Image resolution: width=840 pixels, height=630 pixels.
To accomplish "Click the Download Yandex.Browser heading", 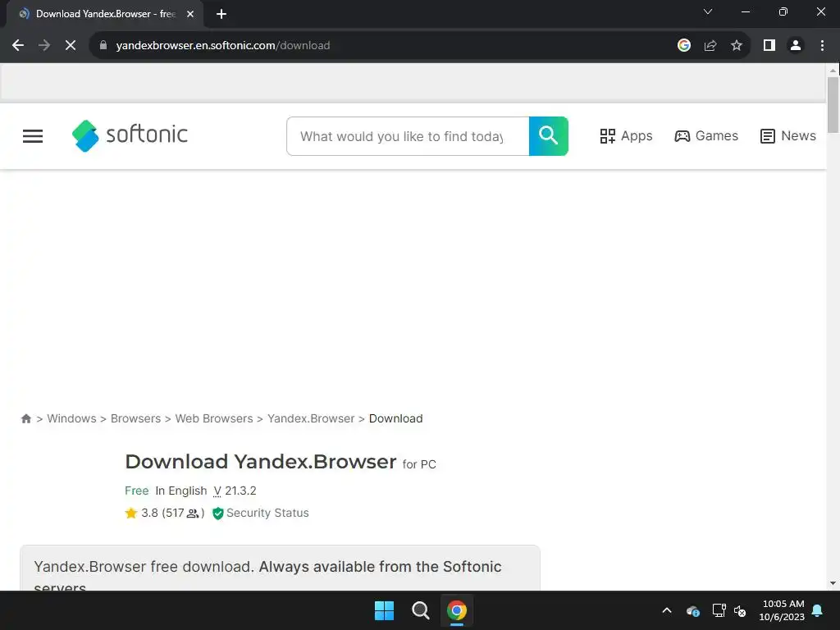I will 260,462.
